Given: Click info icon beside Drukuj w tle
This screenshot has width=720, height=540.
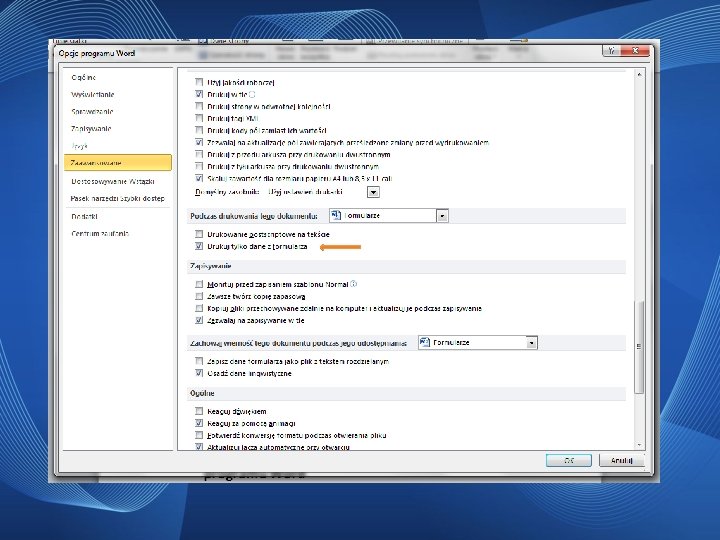Looking at the screenshot, I should point(252,94).
